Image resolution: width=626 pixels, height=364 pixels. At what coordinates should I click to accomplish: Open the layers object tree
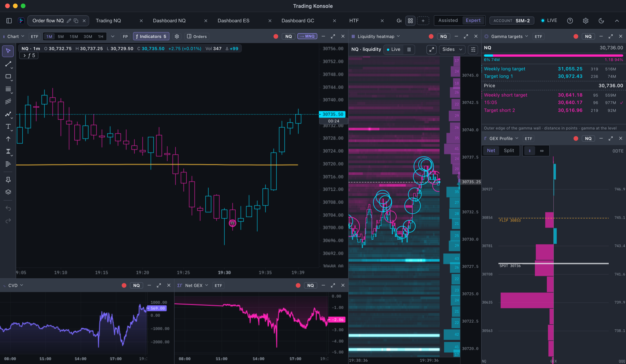click(x=8, y=192)
